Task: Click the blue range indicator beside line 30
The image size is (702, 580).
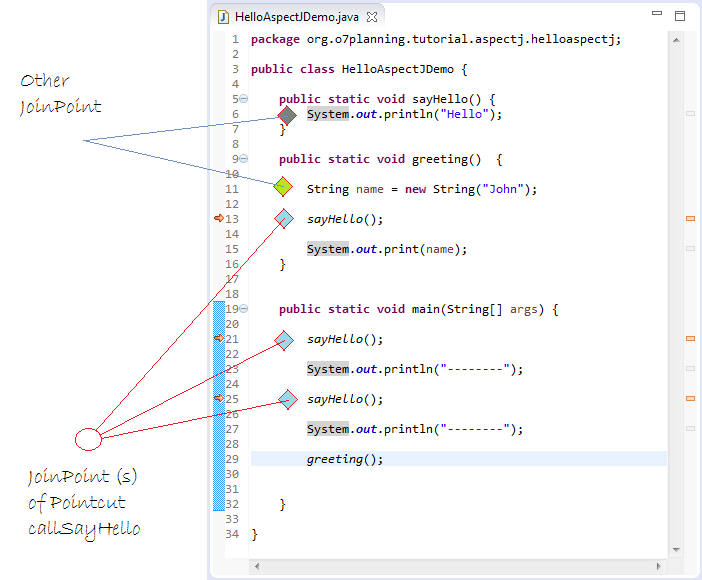Action: tap(218, 474)
